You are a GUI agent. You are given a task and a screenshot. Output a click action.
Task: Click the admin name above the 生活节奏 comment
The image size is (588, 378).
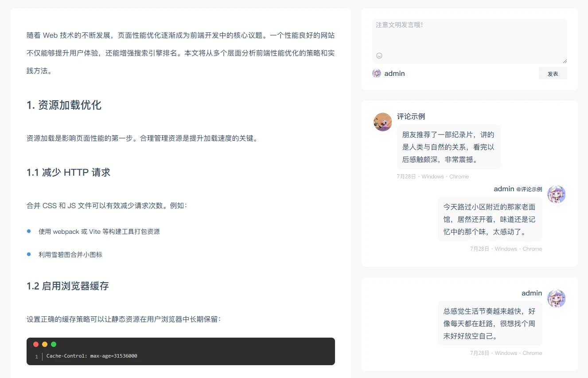532,293
